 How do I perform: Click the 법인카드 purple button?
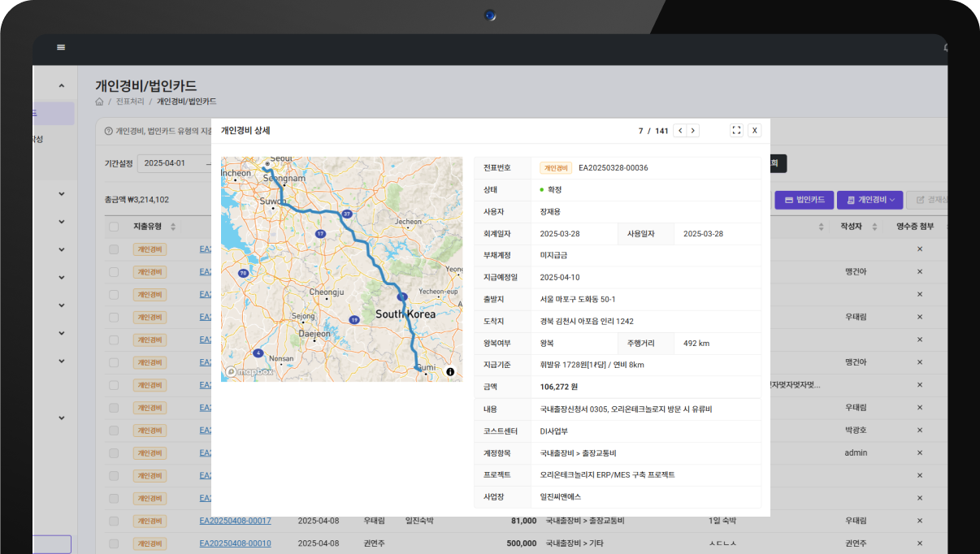(x=804, y=200)
